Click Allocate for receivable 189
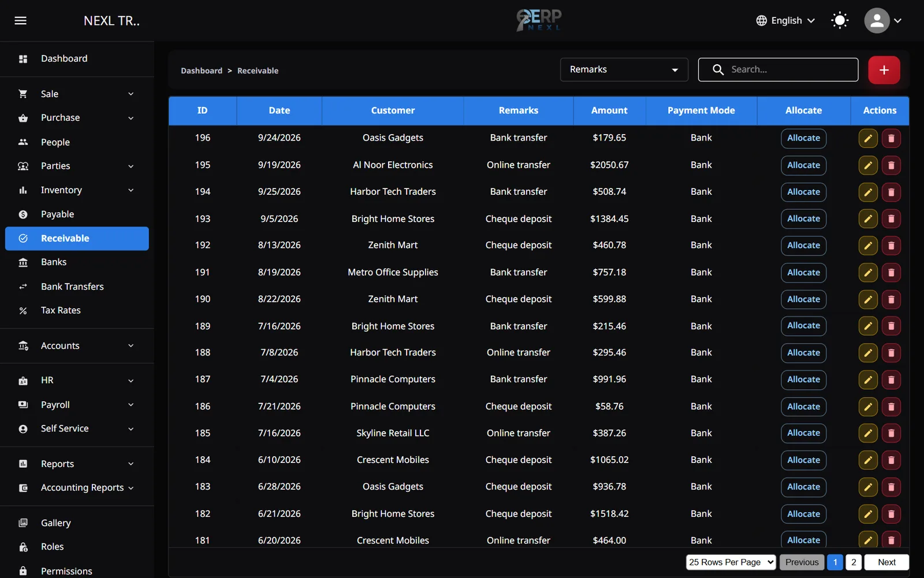The height and width of the screenshot is (578, 924). (803, 326)
